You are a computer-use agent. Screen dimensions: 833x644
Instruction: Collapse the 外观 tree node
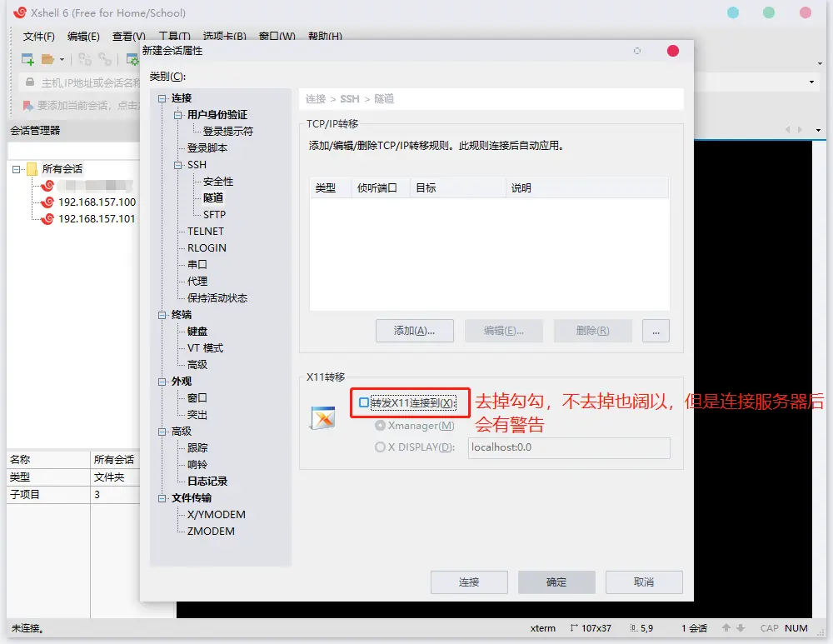pyautogui.click(x=162, y=382)
